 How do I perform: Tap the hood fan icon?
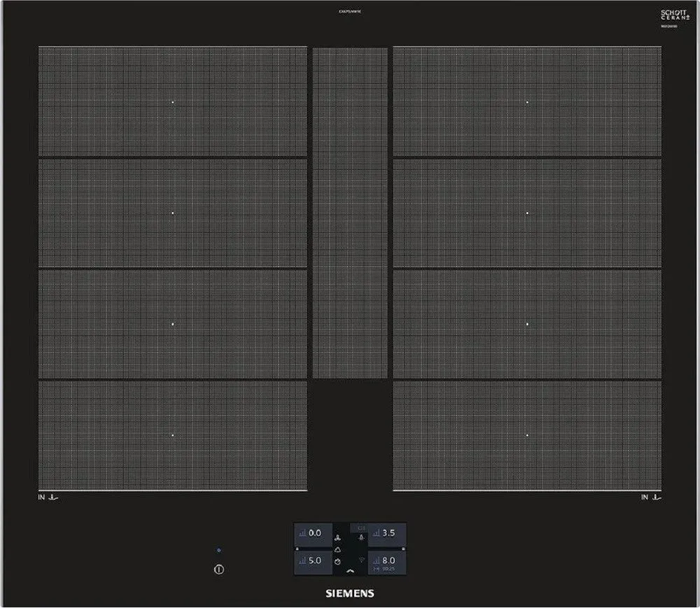338,538
